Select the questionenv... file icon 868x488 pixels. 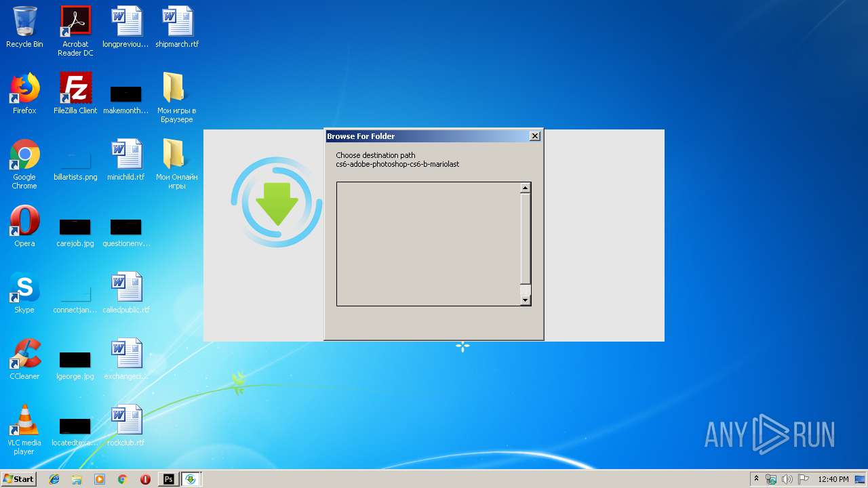click(126, 232)
